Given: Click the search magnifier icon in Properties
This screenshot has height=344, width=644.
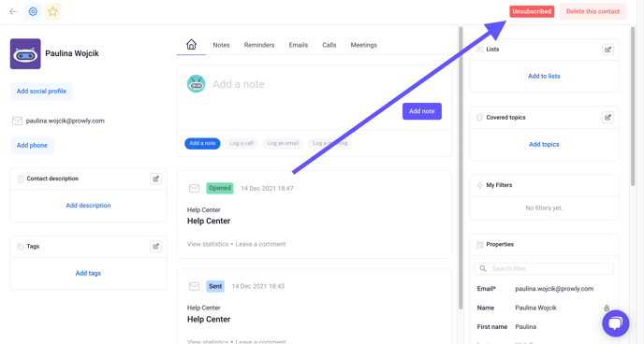Looking at the screenshot, I should (483, 268).
